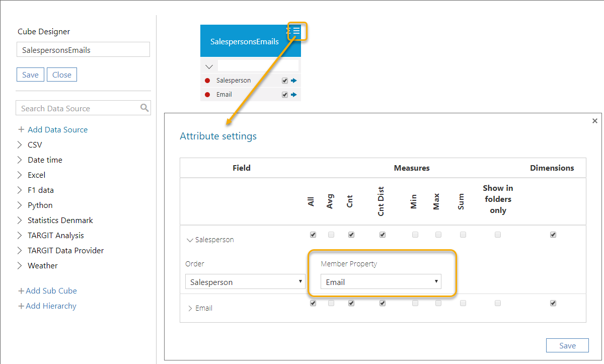Click the Email row blue arrow icon
The width and height of the screenshot is (604, 364).
[294, 95]
